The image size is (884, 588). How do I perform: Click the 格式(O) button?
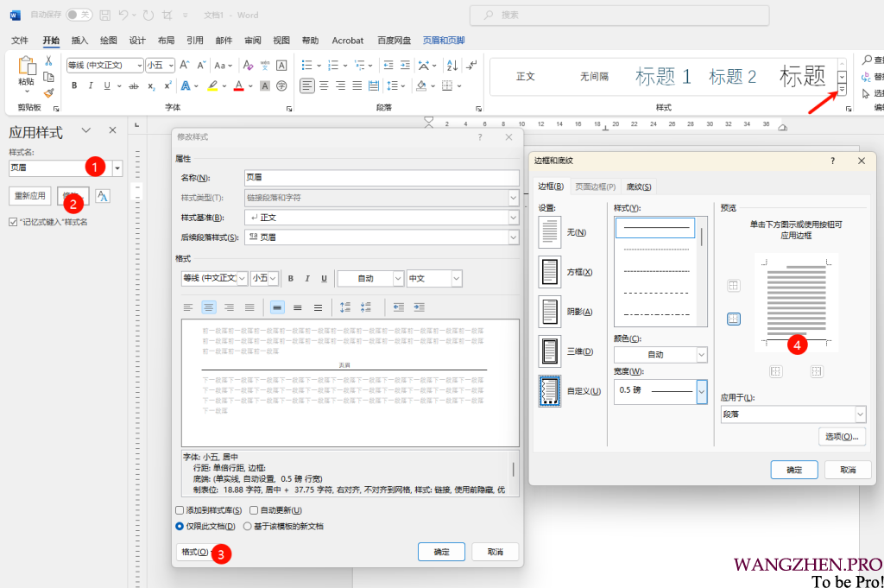click(193, 552)
